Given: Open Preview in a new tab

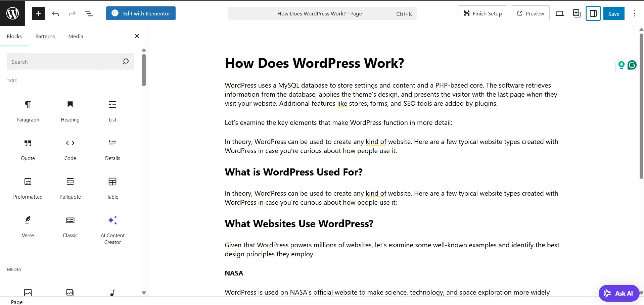Looking at the screenshot, I should click(x=530, y=13).
